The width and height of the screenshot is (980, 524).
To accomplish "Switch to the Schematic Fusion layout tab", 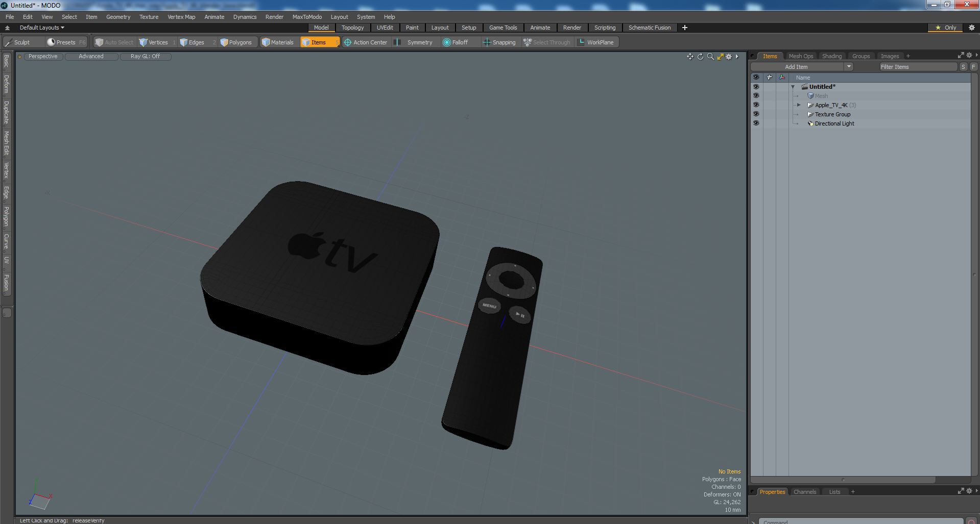I will 650,28.
